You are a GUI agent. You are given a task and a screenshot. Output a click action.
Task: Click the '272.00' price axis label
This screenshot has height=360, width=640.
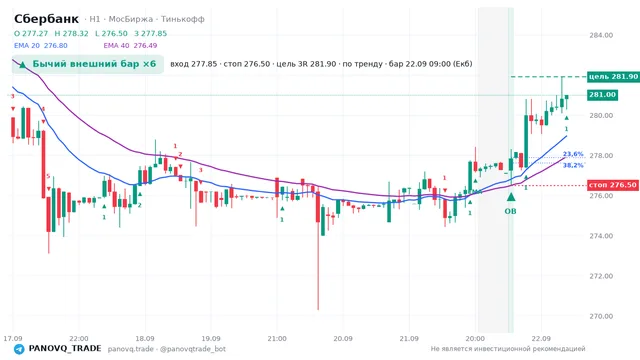[x=601, y=276]
